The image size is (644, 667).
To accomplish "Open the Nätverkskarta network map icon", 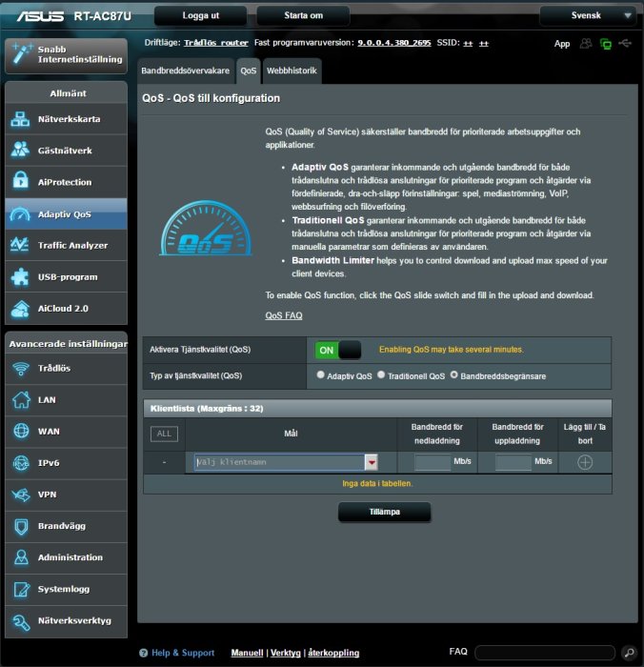I will click(x=20, y=119).
